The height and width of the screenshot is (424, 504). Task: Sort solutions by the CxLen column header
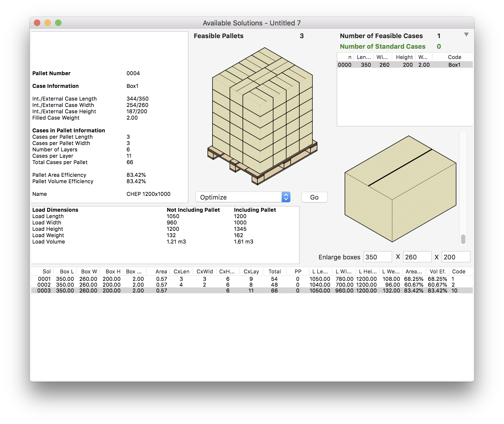(181, 272)
